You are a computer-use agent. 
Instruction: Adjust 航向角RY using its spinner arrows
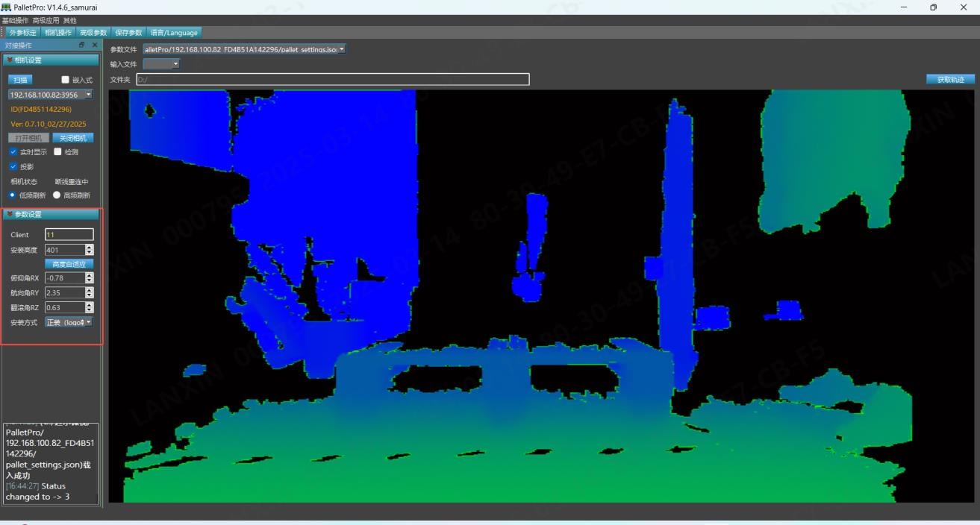click(90, 293)
